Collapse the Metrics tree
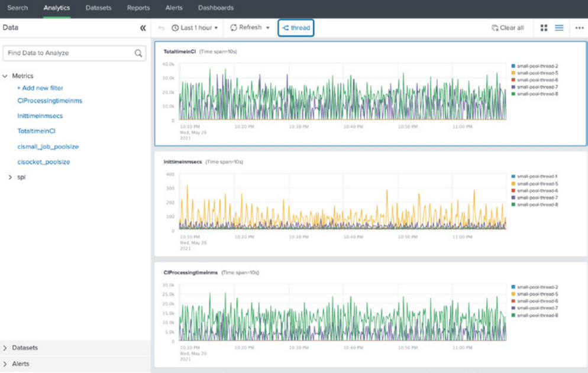The height and width of the screenshot is (373, 588). point(5,76)
